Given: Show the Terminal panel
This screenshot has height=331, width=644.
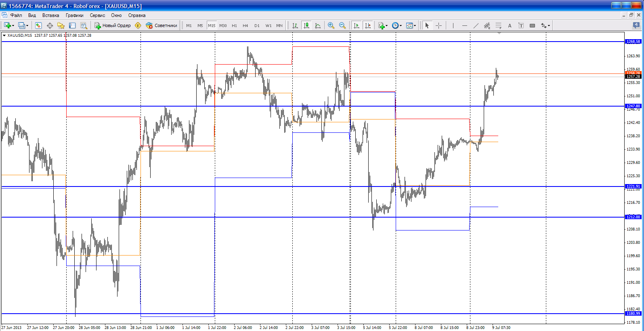Looking at the screenshot, I should click(72, 25).
